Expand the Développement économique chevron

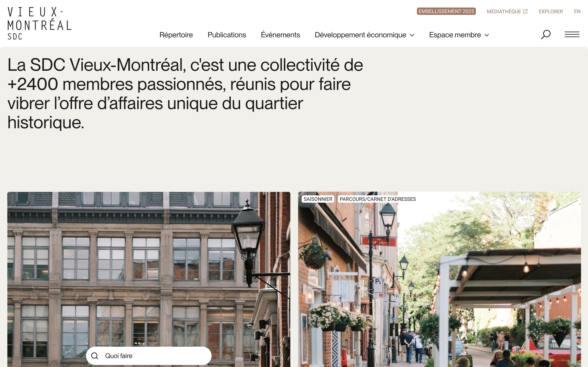click(x=412, y=35)
